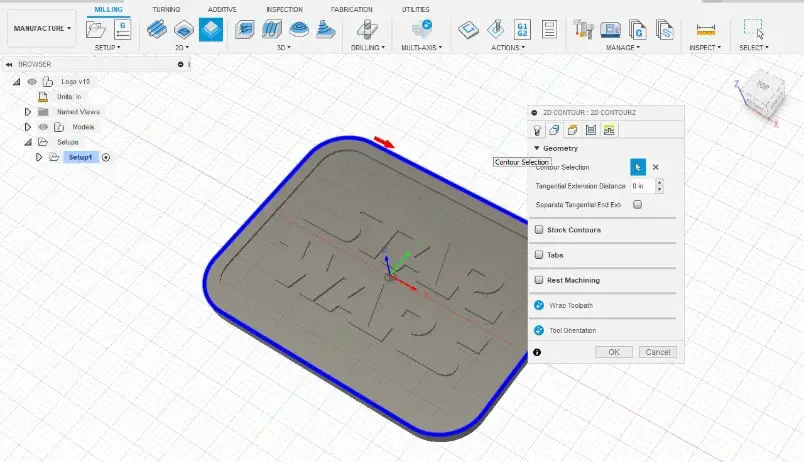Select the 3D Pocket Clearing tool
Screen dimensions: 804x462
click(x=272, y=29)
